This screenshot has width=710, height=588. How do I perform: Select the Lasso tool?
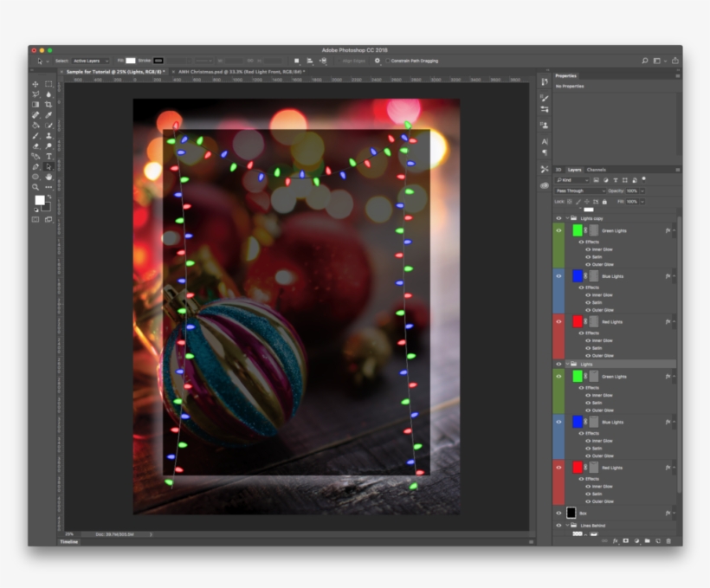tap(35, 94)
